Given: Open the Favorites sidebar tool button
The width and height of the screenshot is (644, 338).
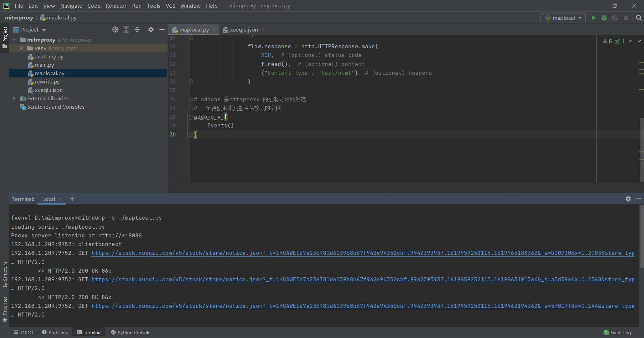Looking at the screenshot, I should (x=5, y=310).
